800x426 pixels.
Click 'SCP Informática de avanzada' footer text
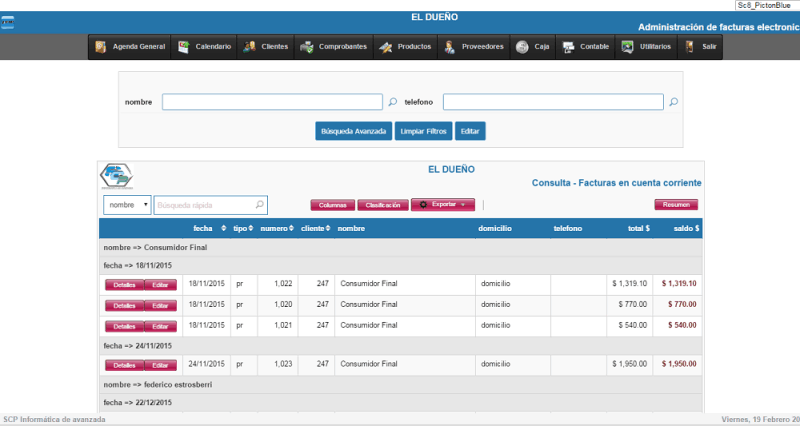point(54,419)
